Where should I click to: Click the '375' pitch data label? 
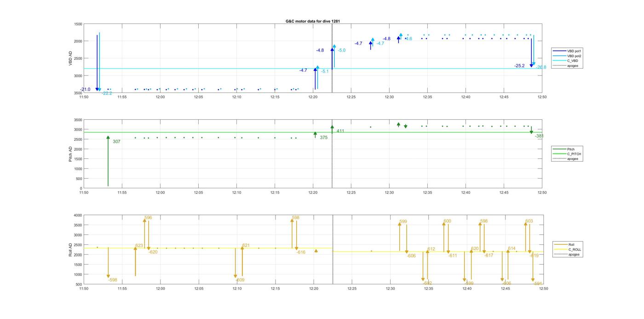[324, 137]
